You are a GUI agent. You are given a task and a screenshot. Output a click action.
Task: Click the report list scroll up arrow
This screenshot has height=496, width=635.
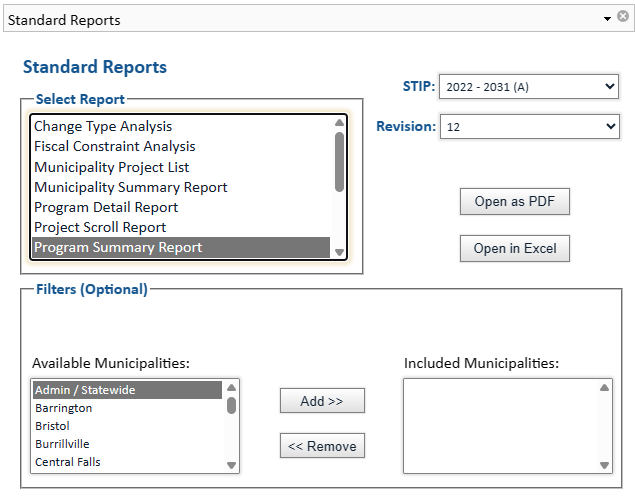(339, 122)
